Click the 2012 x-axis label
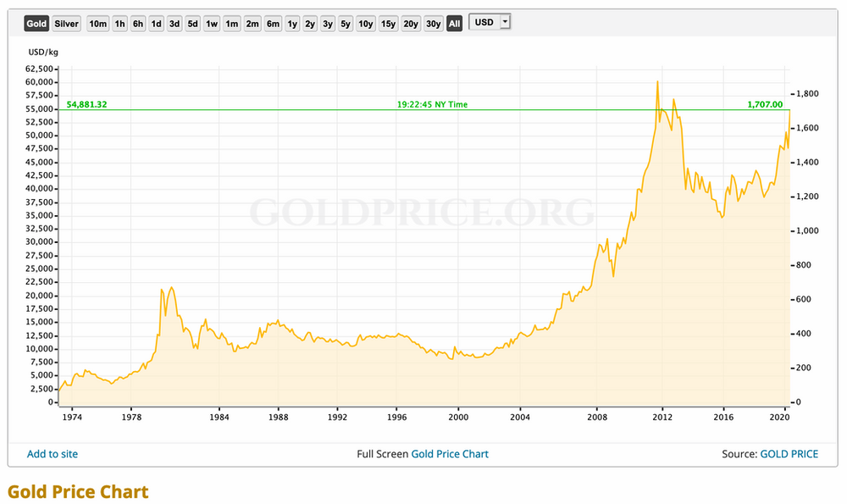 662,417
